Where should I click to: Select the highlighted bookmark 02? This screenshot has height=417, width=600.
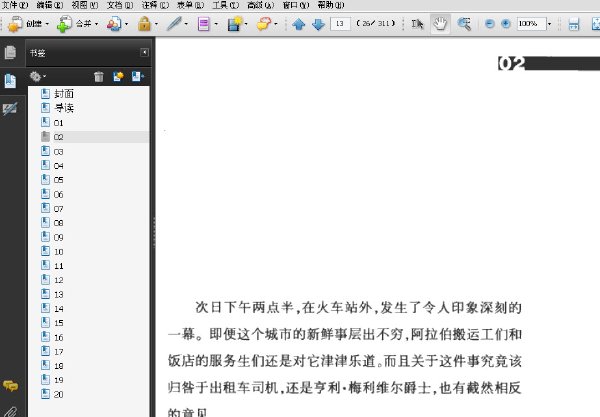point(58,137)
